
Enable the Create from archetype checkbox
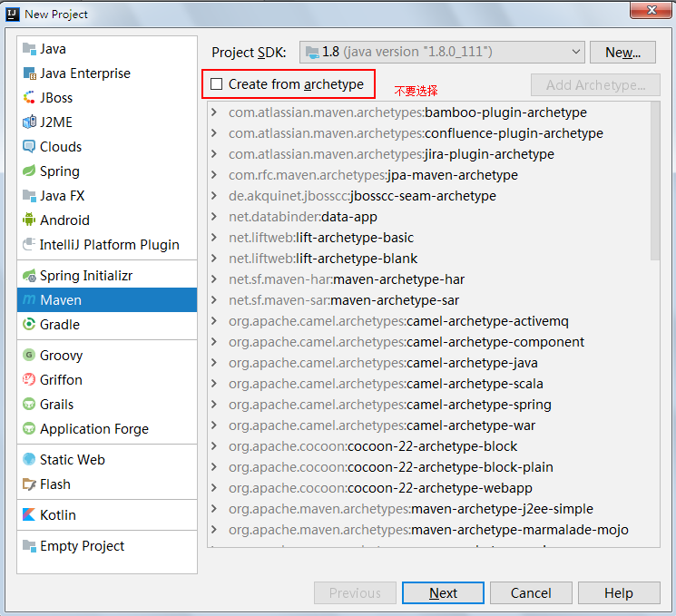(x=217, y=84)
